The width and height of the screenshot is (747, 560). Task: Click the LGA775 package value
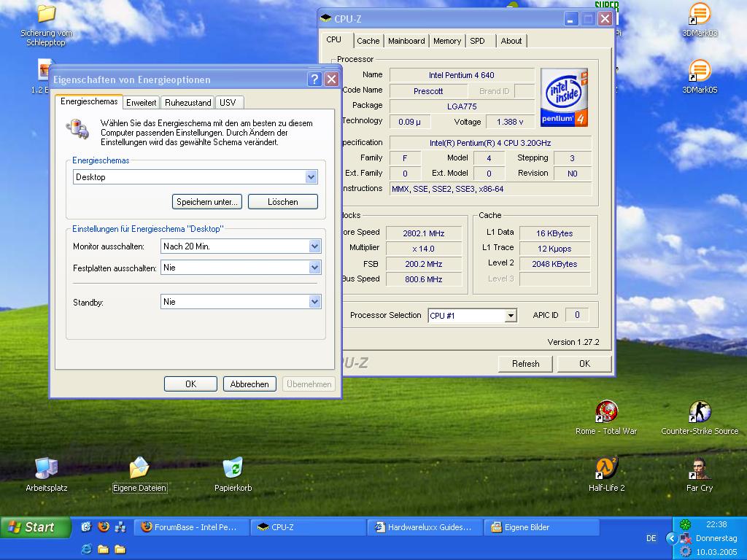pos(462,106)
